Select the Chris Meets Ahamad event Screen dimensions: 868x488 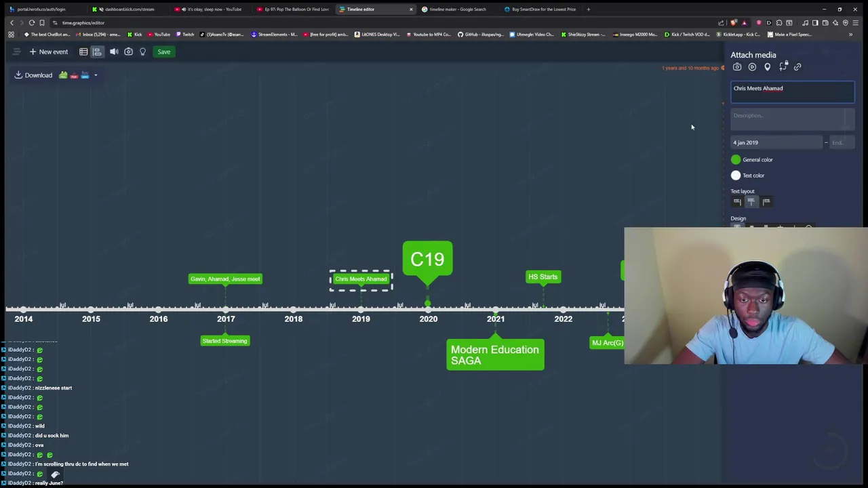[x=361, y=279]
